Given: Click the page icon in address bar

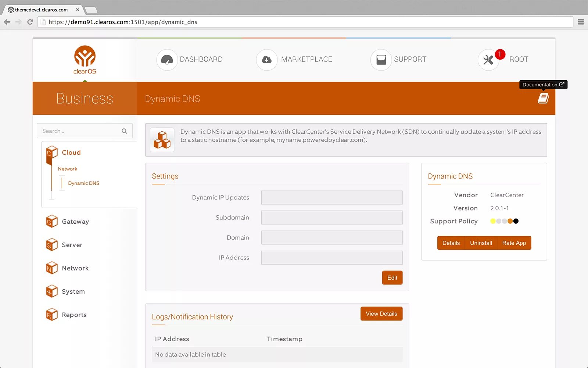Looking at the screenshot, I should point(43,22).
